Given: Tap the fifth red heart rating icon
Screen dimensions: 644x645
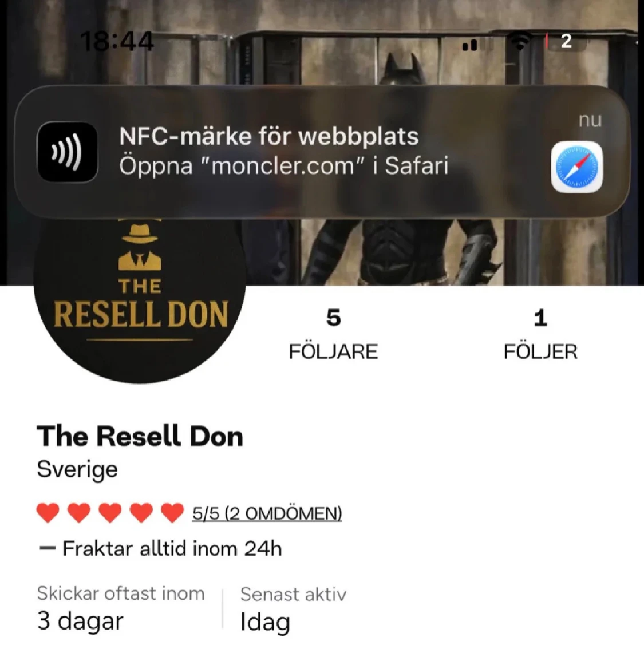Looking at the screenshot, I should pos(172,513).
